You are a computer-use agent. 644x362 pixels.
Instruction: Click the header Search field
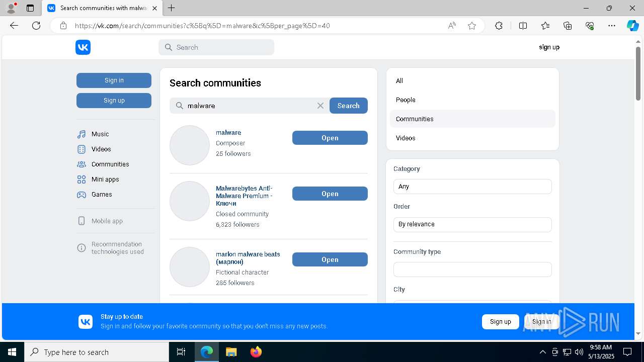click(x=216, y=47)
